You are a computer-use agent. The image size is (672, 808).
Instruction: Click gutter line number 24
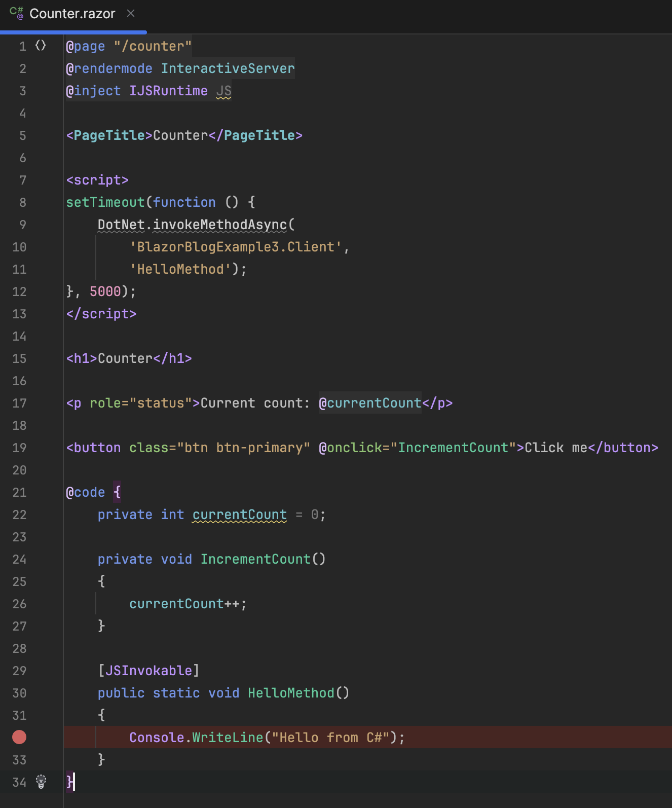19,559
